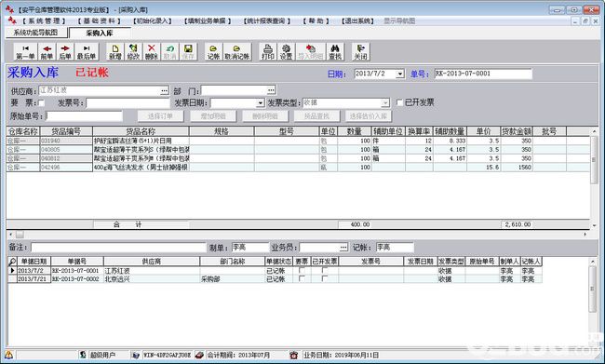Click the 保存 floppy disk toolbar icon

point(188,52)
